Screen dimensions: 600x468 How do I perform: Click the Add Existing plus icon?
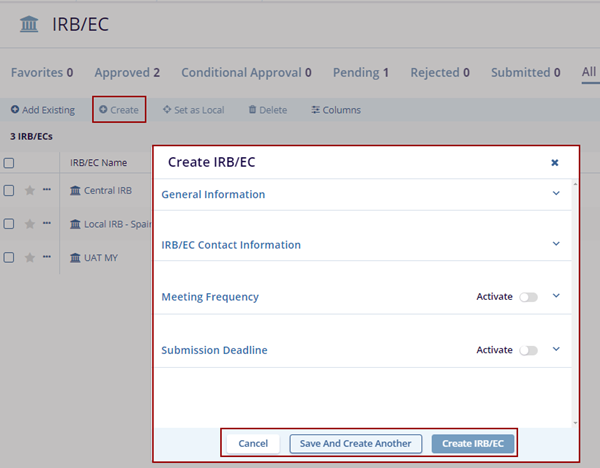coord(15,109)
